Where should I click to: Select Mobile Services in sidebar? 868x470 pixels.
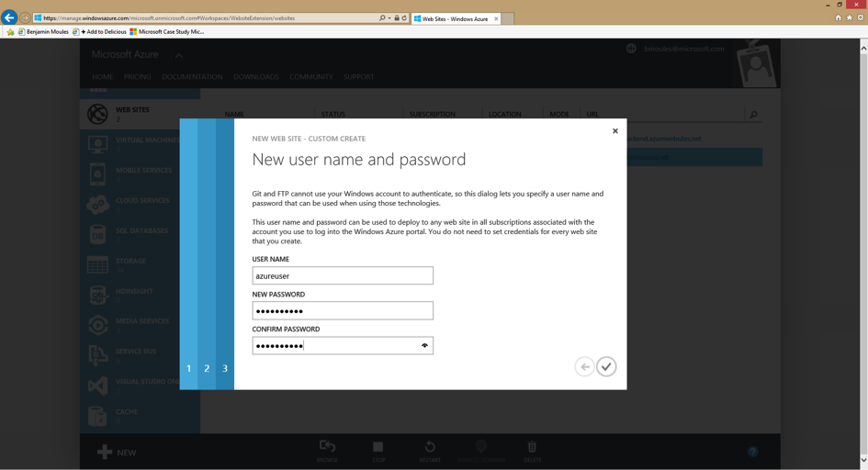[140, 174]
